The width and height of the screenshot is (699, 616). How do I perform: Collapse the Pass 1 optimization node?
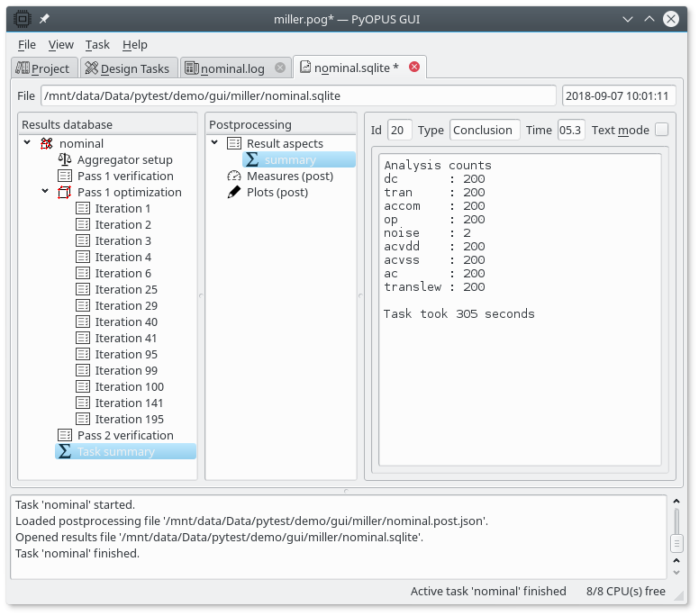coord(45,192)
